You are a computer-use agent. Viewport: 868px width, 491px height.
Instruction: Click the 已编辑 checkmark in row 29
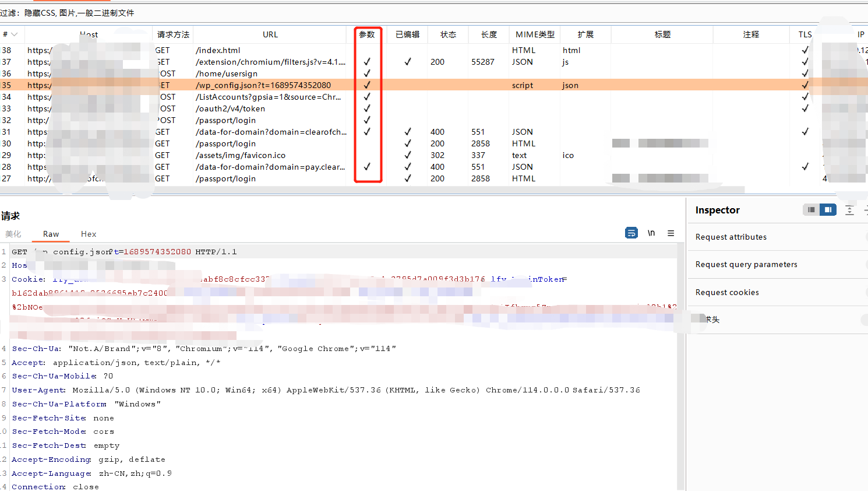point(408,155)
